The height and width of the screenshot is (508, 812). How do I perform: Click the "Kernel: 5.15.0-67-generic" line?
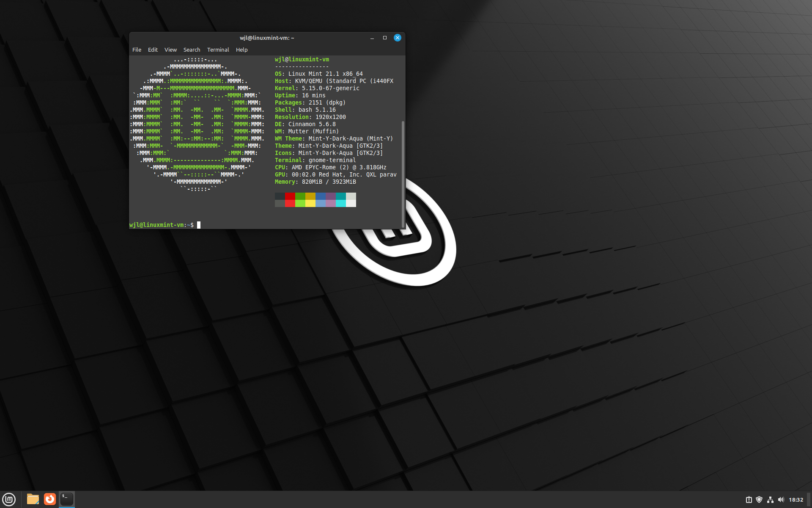pos(317,88)
